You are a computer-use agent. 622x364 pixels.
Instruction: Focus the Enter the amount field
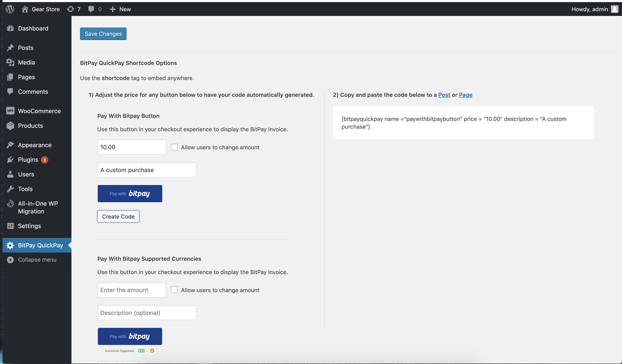(x=132, y=290)
